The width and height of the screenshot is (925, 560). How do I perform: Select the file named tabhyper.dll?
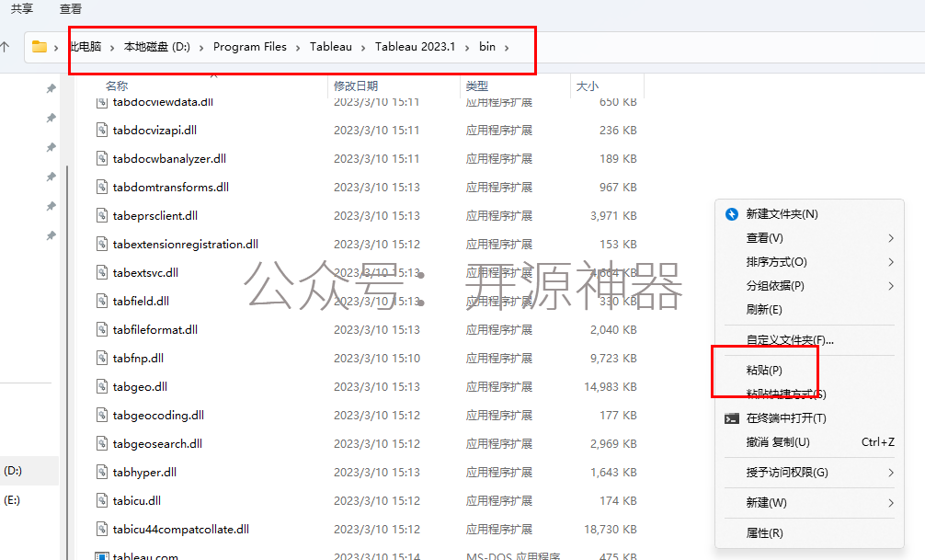point(144,472)
